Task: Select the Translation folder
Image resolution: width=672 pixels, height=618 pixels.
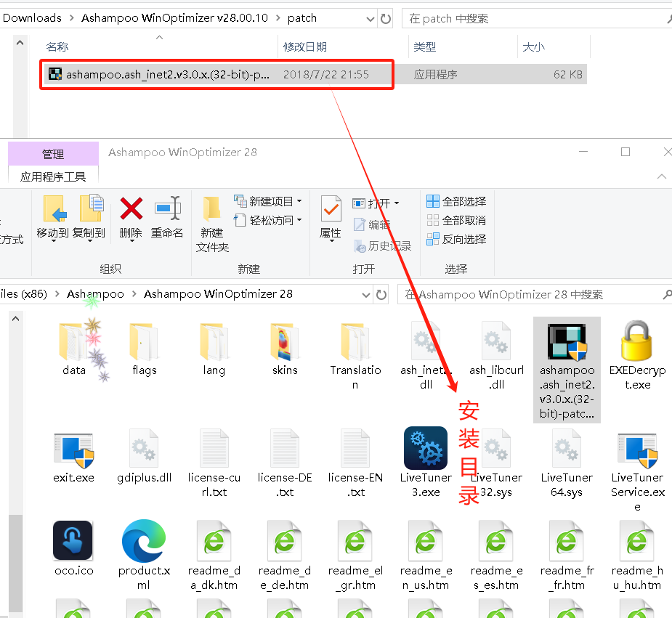Action: click(355, 355)
